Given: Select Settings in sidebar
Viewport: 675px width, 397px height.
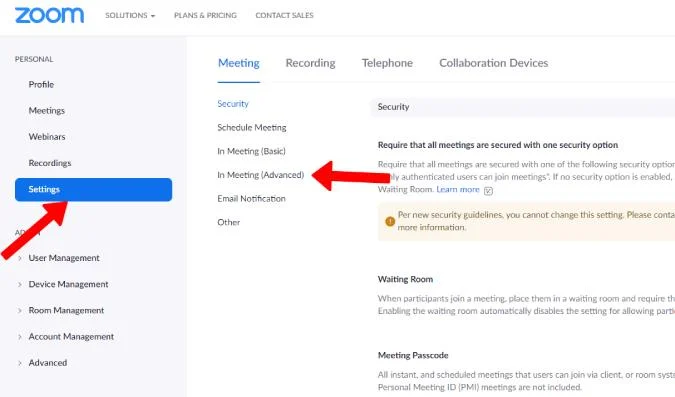Looking at the screenshot, I should click(x=93, y=189).
